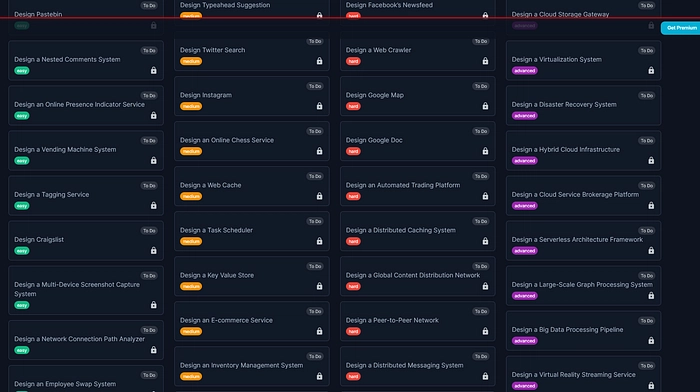Image resolution: width=700 pixels, height=392 pixels.
Task: Click the lock icon on Multi-Device Screenshot Capture System
Action: coord(154,305)
